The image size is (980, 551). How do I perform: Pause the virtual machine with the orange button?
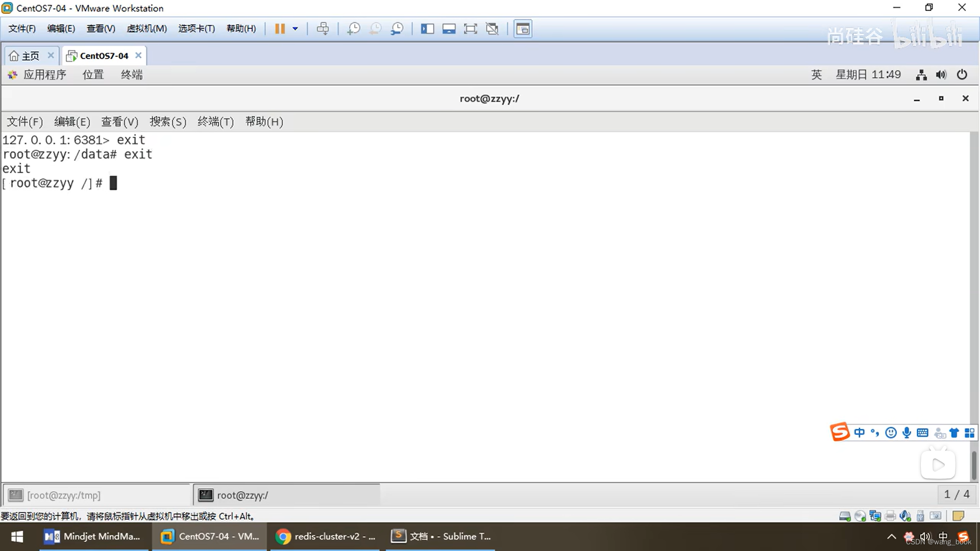click(x=280, y=29)
